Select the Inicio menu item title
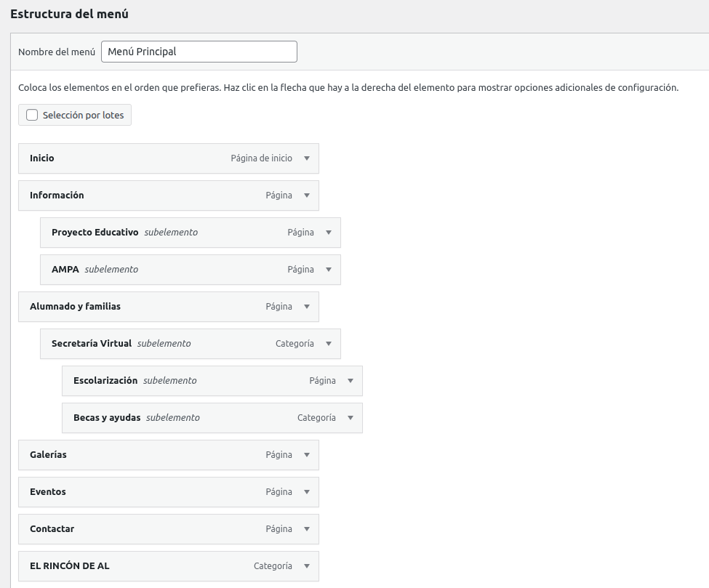Viewport: 709px width, 588px height. click(x=42, y=158)
